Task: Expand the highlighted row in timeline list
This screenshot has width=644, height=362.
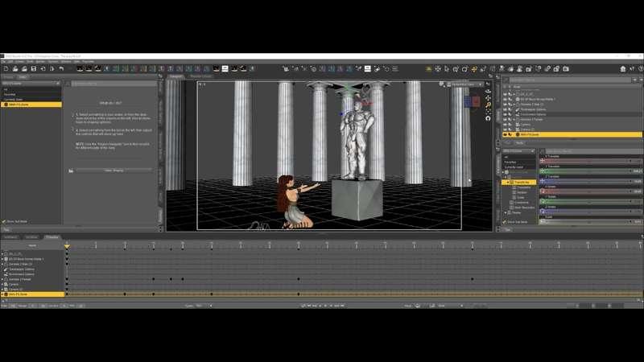Action: coord(2,294)
